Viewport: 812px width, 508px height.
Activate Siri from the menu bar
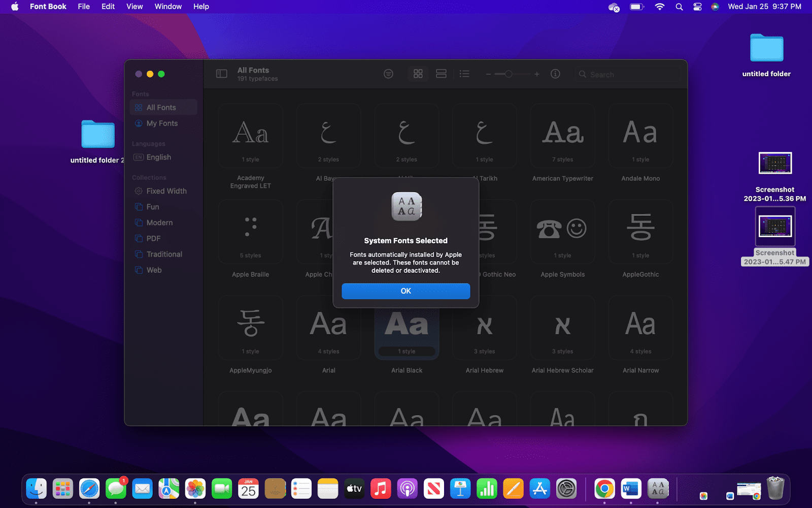click(715, 7)
